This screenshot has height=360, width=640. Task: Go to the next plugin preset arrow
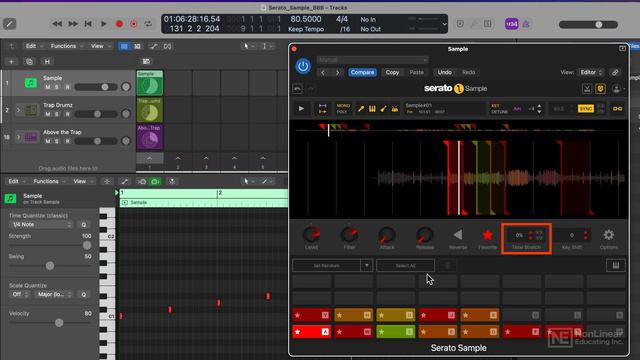pyautogui.click(x=337, y=73)
